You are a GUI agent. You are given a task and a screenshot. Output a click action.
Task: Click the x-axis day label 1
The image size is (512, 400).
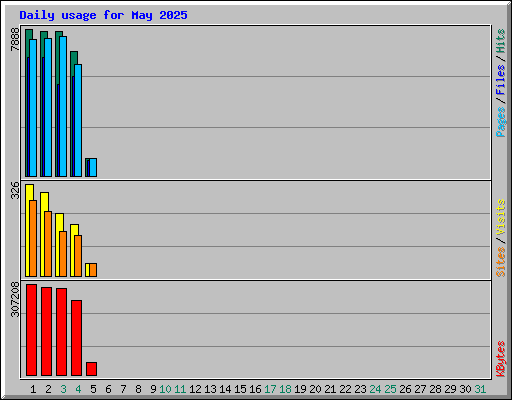tap(33, 389)
